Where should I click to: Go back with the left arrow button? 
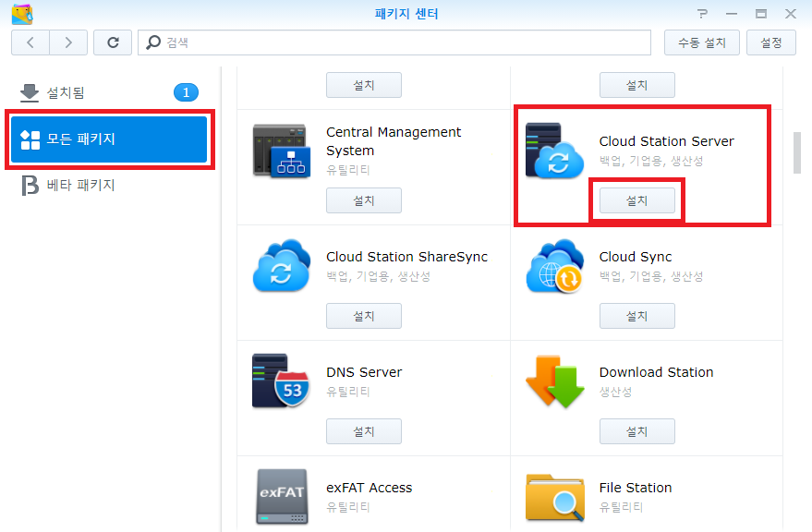point(30,42)
